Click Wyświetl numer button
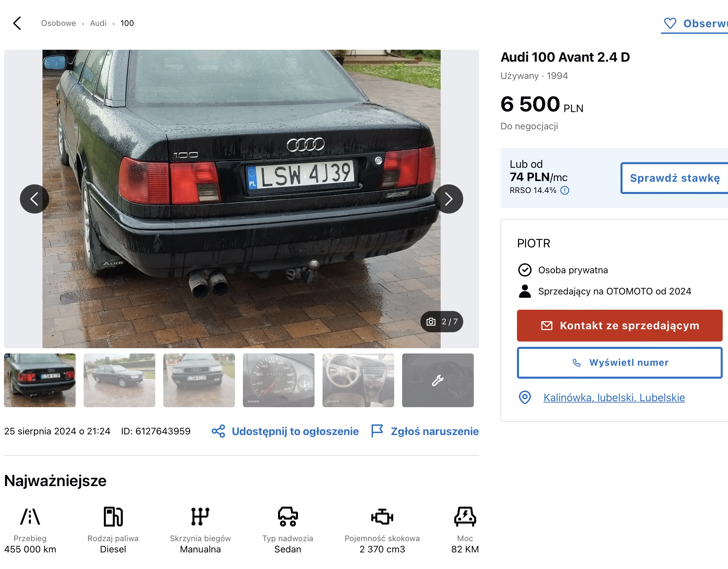This screenshot has width=728, height=569. pyautogui.click(x=620, y=362)
